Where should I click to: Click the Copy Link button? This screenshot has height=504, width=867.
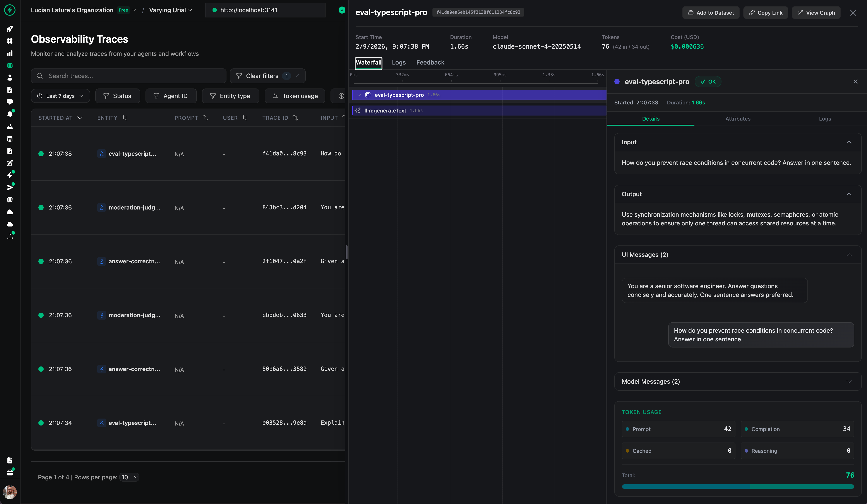click(766, 13)
